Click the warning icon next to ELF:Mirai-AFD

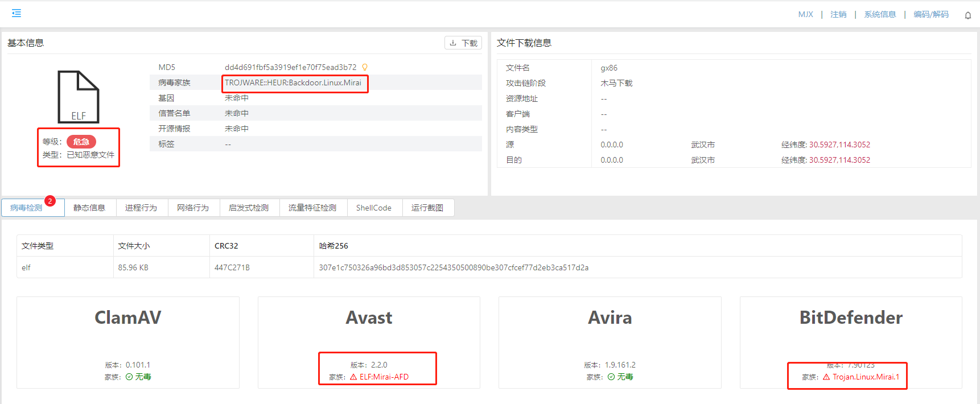coord(353,377)
